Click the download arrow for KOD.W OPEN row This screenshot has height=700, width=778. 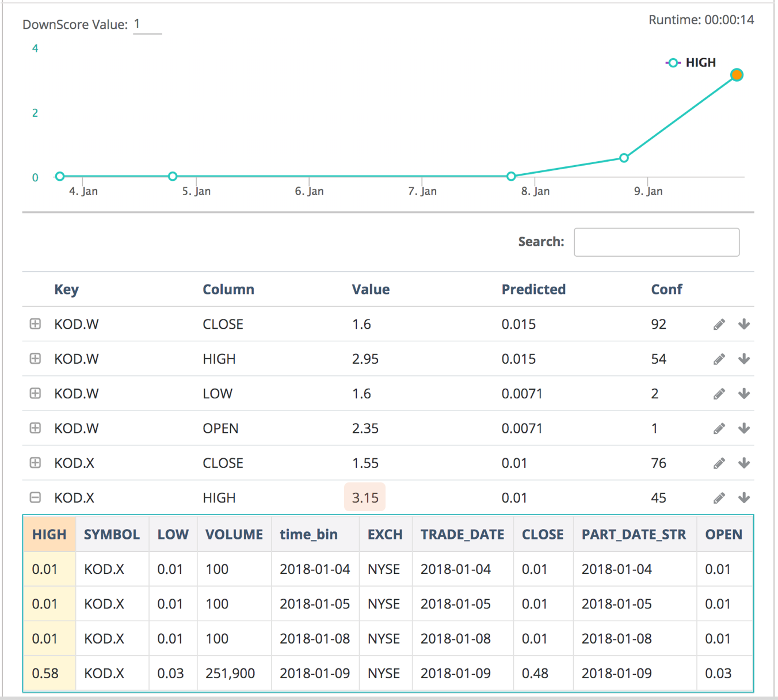(744, 428)
